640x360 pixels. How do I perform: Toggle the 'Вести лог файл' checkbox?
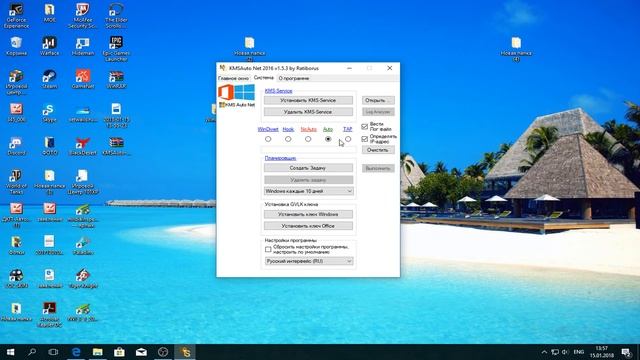(365, 127)
